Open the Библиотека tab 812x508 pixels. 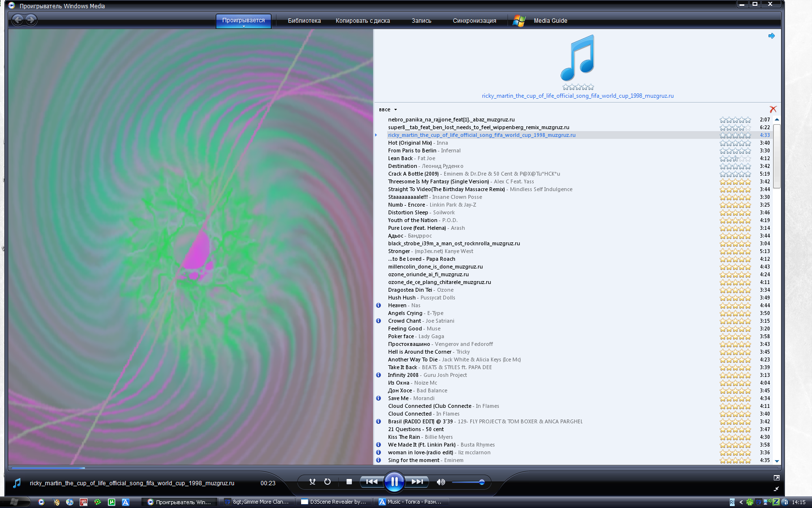tap(304, 21)
